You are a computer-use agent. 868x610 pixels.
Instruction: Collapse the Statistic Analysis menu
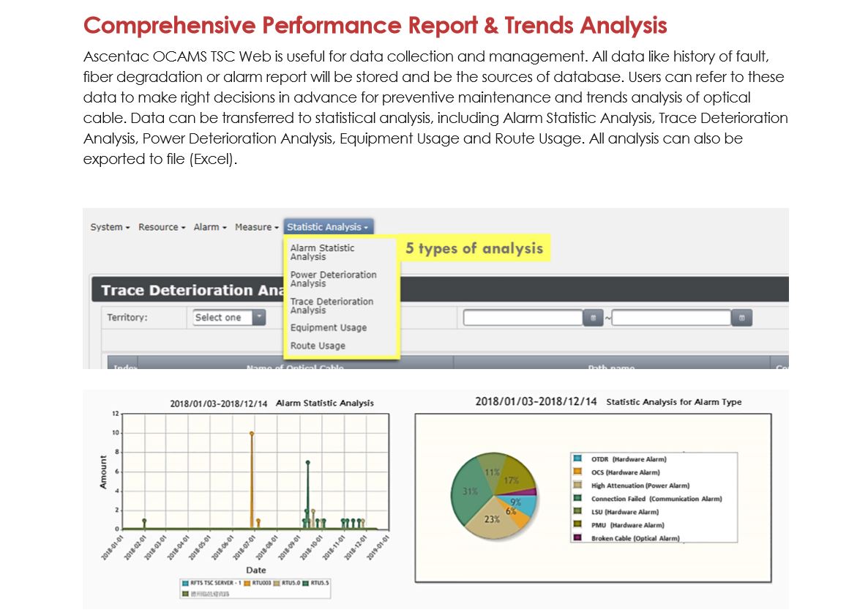click(328, 228)
